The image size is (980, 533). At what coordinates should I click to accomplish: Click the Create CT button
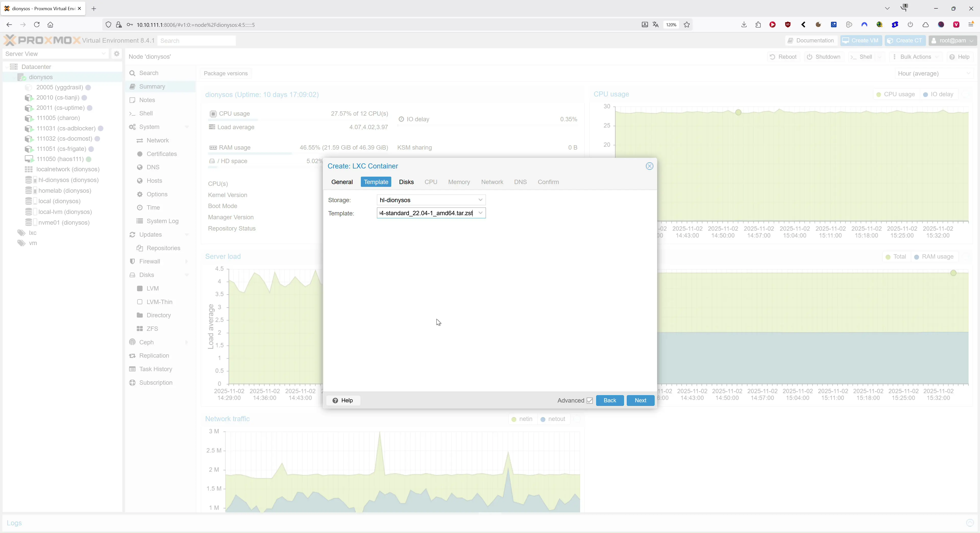905,40
